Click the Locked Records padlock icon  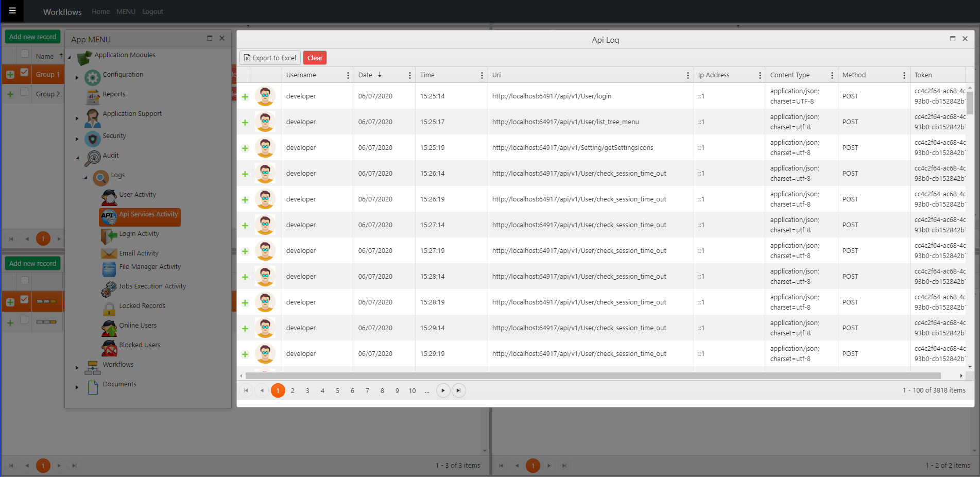coord(109,309)
